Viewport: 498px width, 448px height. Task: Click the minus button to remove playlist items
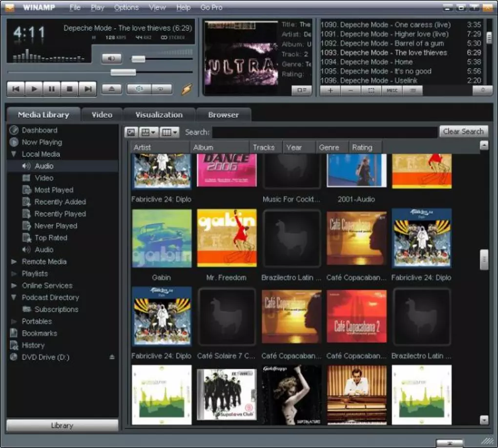point(351,90)
